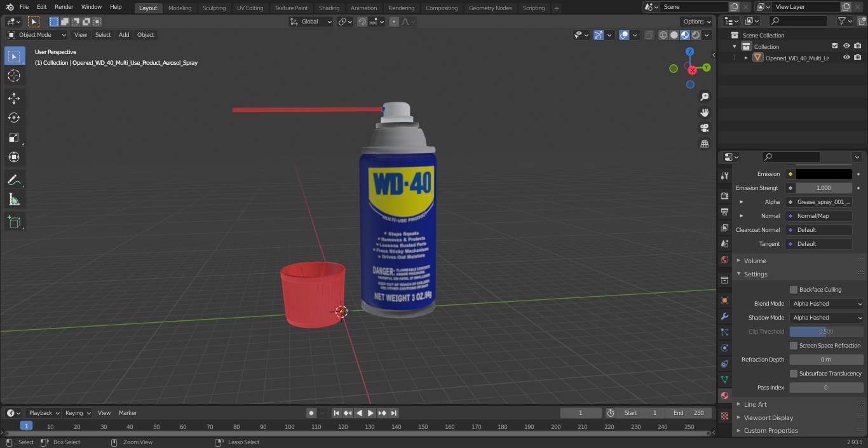Open the Object Mode dropdown
Viewport: 868px width, 448px height.
(x=36, y=35)
